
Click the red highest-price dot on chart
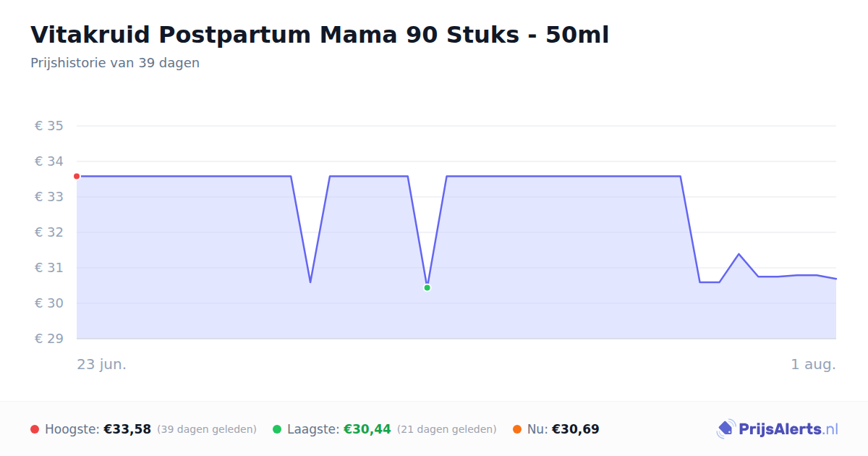coord(77,176)
